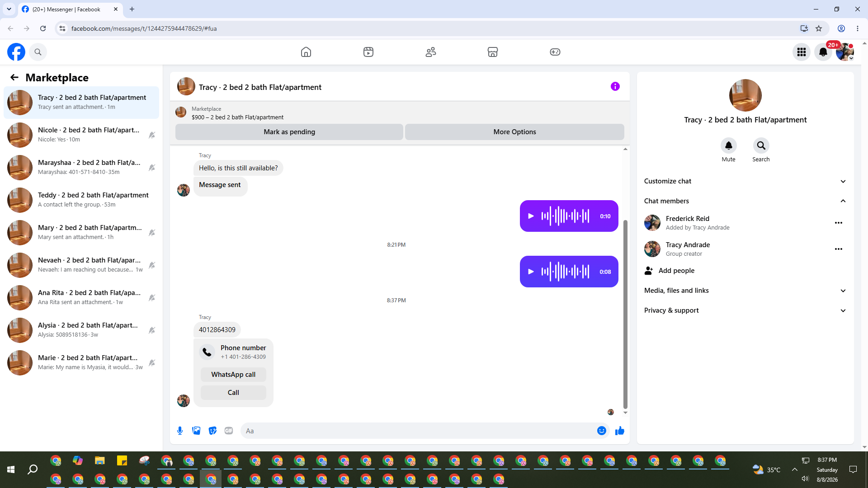Open Windows taskbar search

[x=33, y=470]
